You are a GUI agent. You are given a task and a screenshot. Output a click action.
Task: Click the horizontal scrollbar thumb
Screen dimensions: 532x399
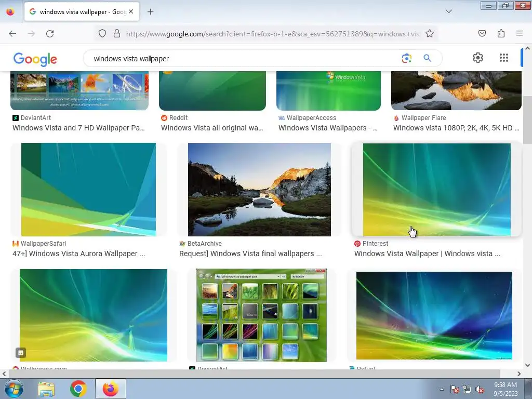pos(255,374)
